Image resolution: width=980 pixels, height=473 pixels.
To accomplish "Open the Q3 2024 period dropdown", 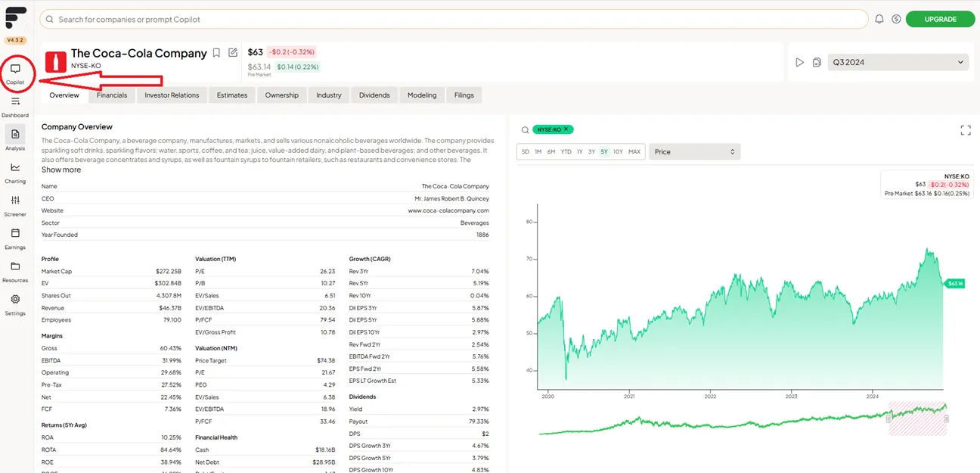I will [x=898, y=62].
